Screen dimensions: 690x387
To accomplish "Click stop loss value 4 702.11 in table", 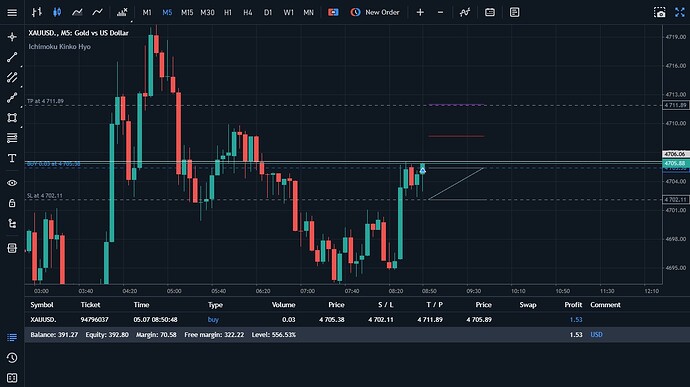I will pos(381,320).
